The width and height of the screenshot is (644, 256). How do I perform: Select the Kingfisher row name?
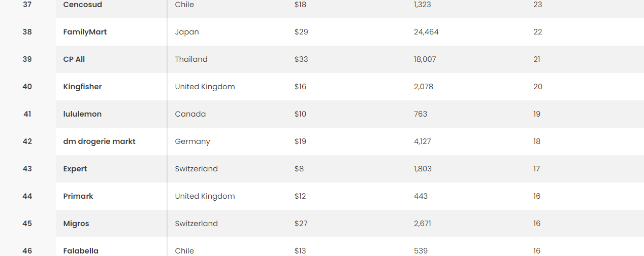(x=82, y=87)
